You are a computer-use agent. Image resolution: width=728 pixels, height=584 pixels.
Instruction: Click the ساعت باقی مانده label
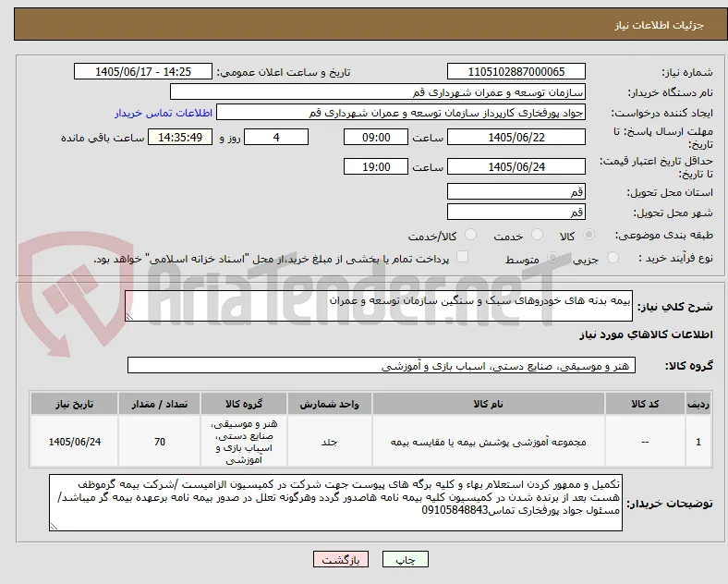pos(103,138)
